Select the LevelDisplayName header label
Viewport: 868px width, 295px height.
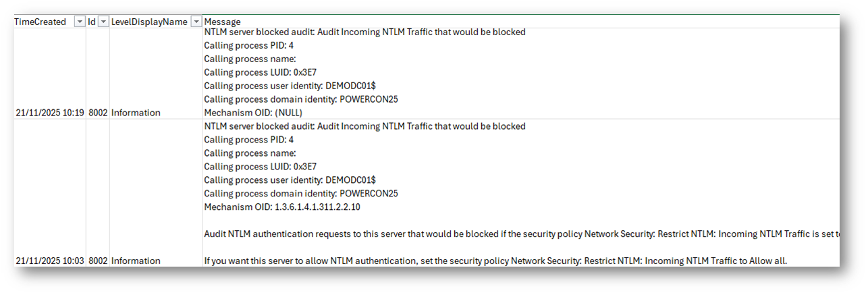[149, 22]
